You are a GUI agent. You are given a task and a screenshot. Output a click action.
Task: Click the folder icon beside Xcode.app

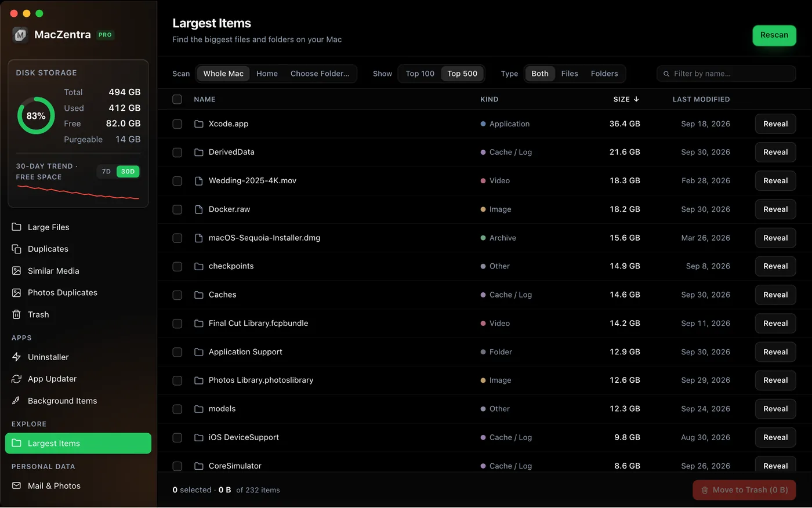click(198, 124)
